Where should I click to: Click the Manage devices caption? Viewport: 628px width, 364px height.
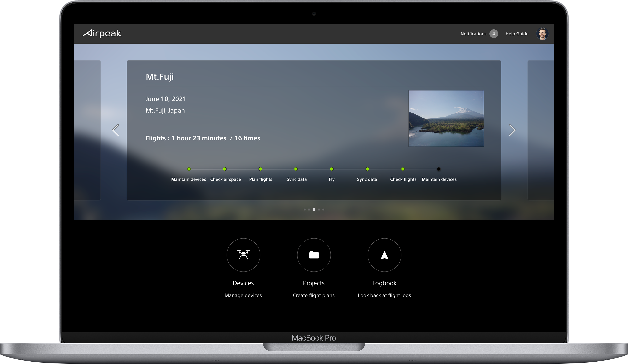pos(243,296)
